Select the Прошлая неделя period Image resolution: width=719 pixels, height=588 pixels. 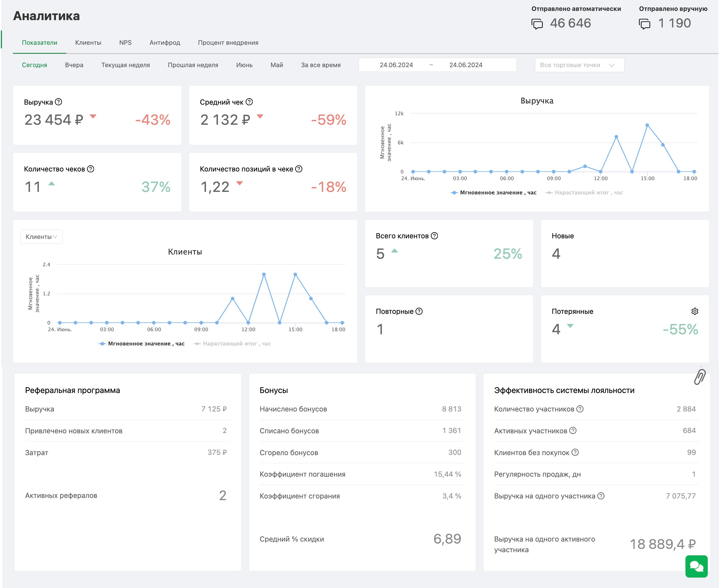pos(193,65)
